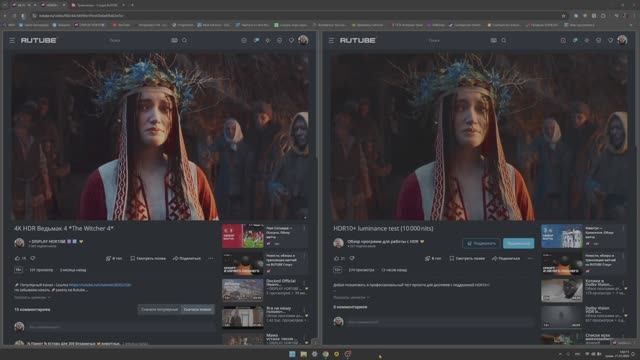The width and height of the screenshot is (640, 360).
Task: Open three-dot more actions under Witcher 4 video
Action: (211, 258)
